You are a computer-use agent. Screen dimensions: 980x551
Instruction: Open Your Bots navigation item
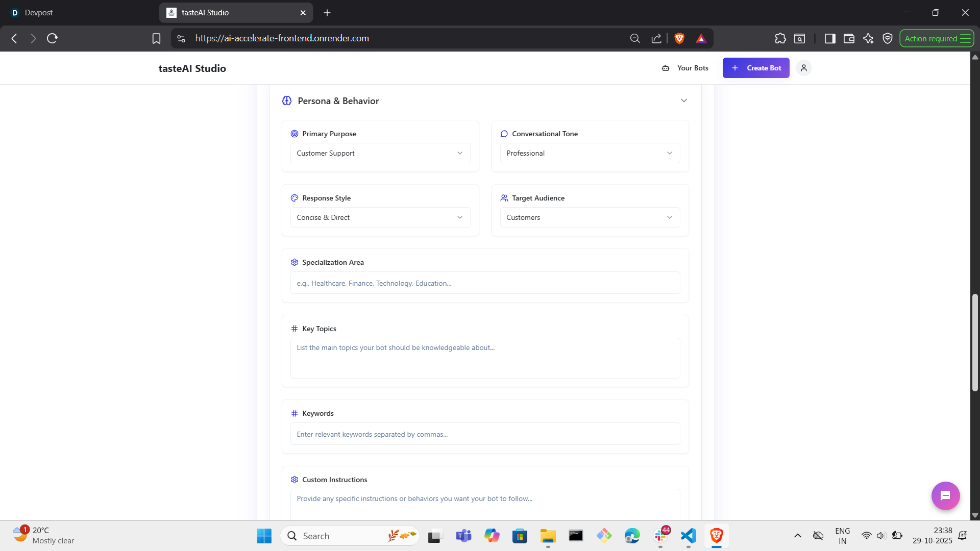pyautogui.click(x=685, y=68)
